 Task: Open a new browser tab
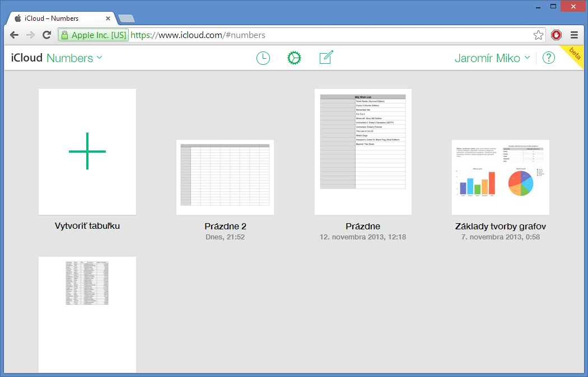pos(127,18)
